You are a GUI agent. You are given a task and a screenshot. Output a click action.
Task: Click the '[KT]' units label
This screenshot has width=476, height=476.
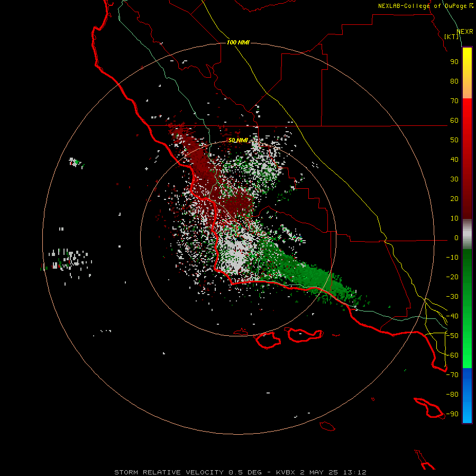(x=452, y=36)
